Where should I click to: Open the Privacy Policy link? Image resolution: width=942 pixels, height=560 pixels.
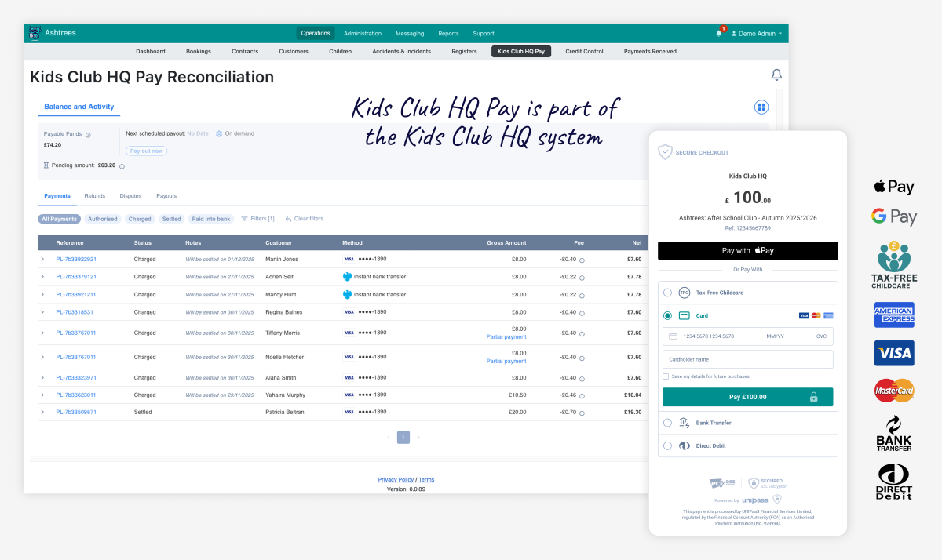coord(396,479)
